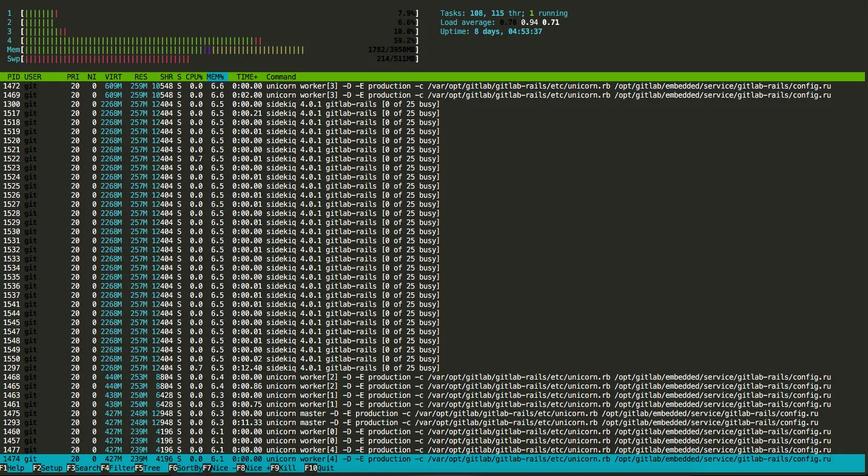The height and width of the screenshot is (476, 868).
Task: Click the highlighted process row with PID 1474
Action: pos(434,459)
